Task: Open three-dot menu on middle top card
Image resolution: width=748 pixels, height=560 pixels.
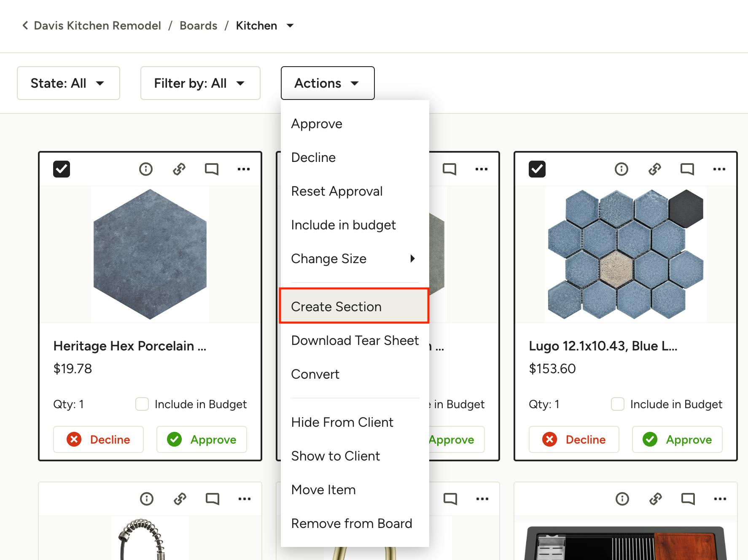Action: click(x=482, y=169)
